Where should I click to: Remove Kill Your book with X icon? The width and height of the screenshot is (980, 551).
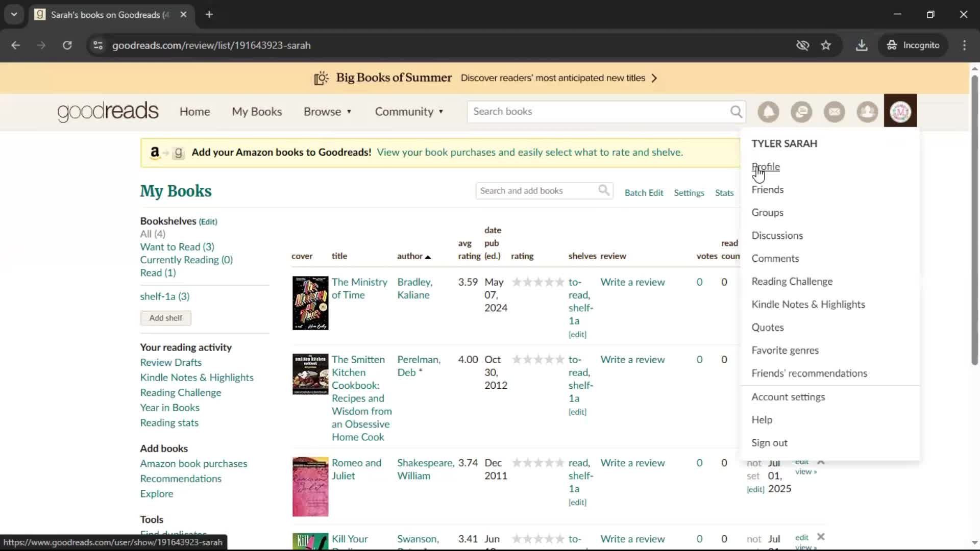coord(821,536)
